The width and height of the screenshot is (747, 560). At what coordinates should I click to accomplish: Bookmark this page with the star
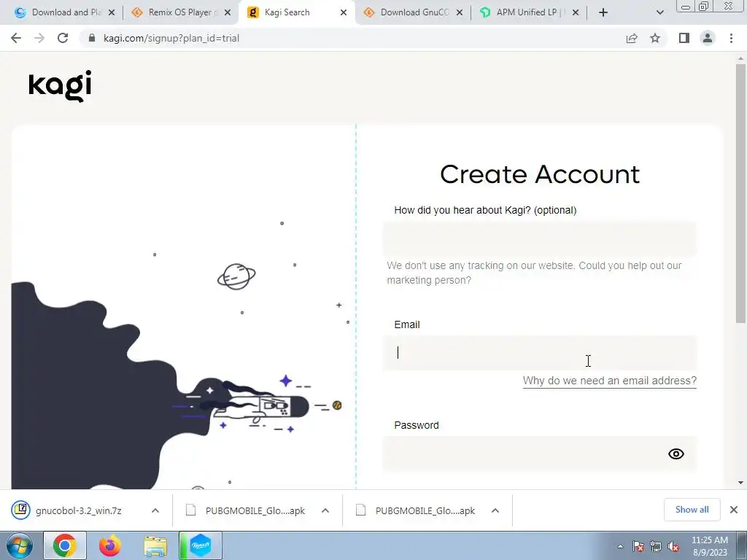655,38
